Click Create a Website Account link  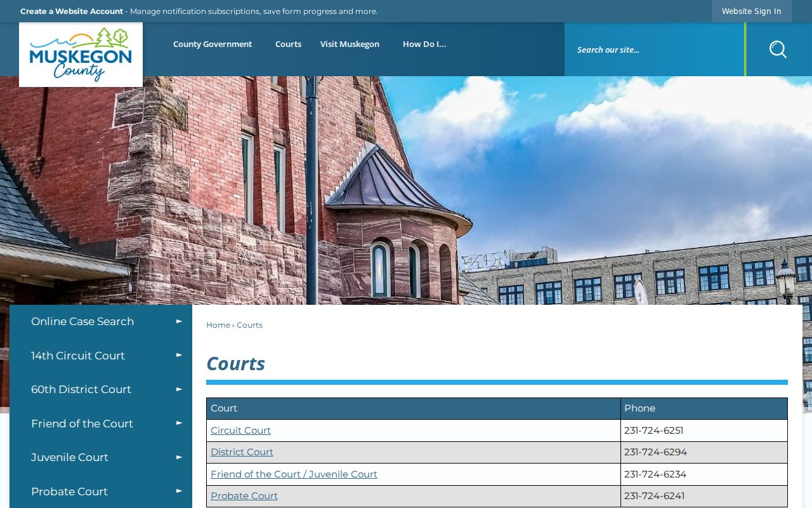click(x=72, y=11)
